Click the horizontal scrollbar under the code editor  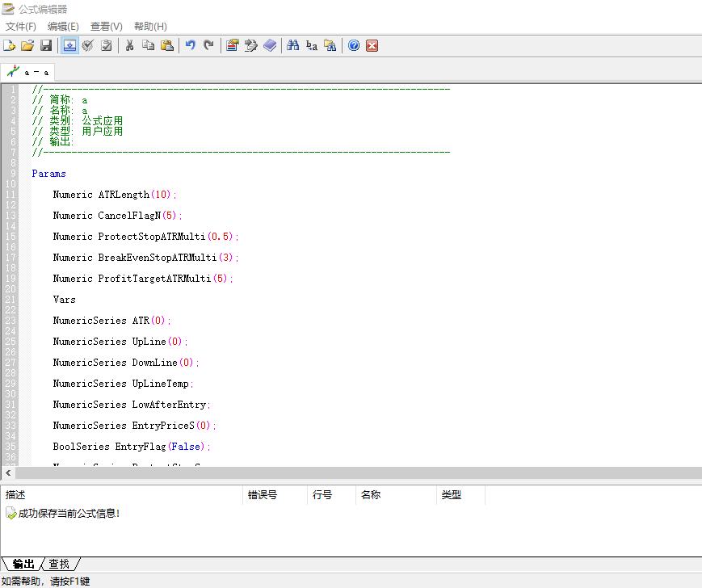click(355, 472)
